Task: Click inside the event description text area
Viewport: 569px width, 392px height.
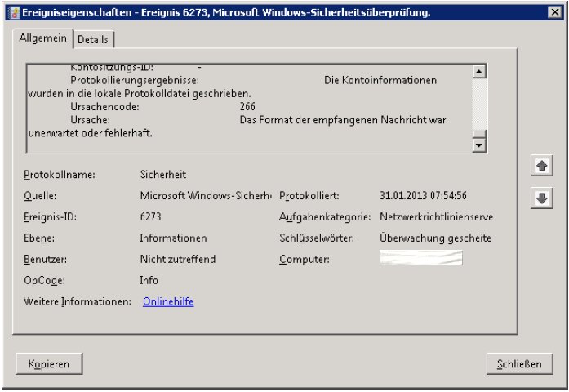Action: [245, 108]
